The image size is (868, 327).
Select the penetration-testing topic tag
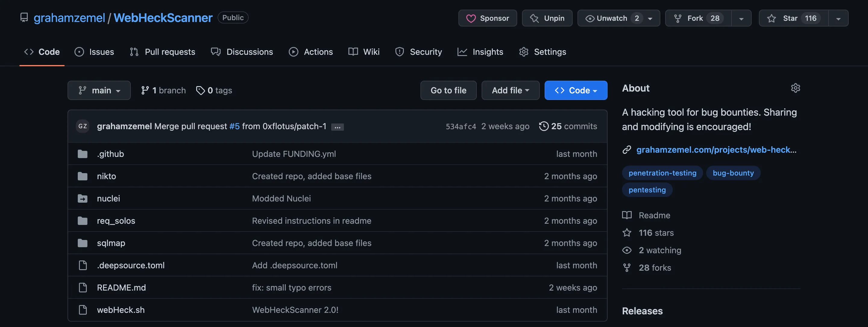[x=662, y=173]
